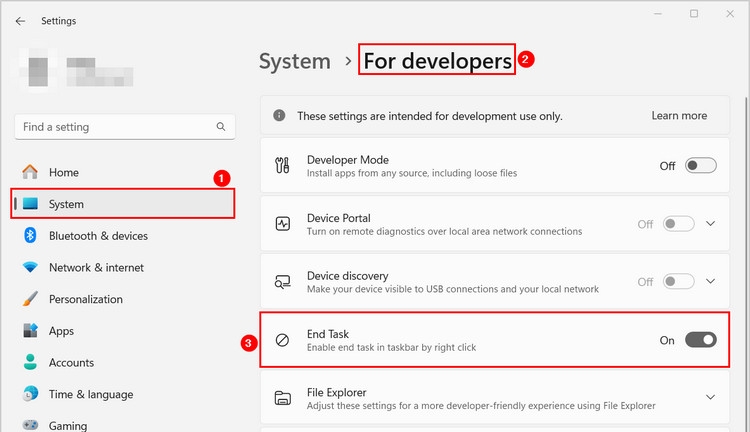The height and width of the screenshot is (432, 750).
Task: Click the Personalization paintbrush icon
Action: [30, 299]
